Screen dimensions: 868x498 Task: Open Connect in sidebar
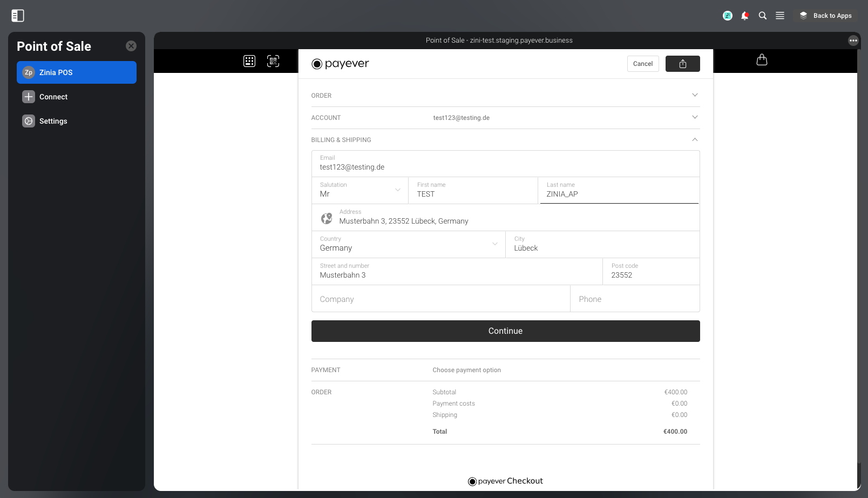click(77, 97)
